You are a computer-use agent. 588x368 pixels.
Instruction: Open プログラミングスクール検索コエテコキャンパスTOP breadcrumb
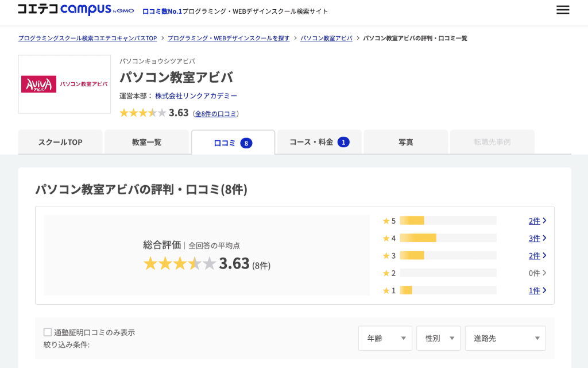pyautogui.click(x=87, y=39)
